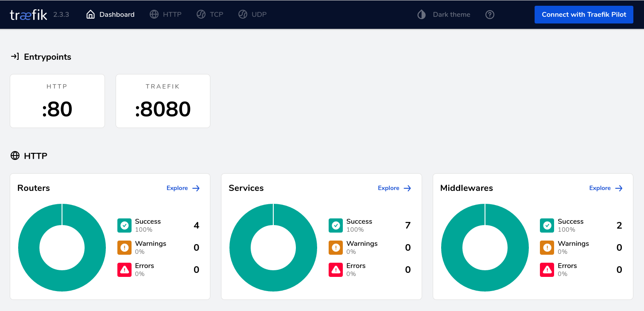Switch to the TCP tab

pos(210,14)
